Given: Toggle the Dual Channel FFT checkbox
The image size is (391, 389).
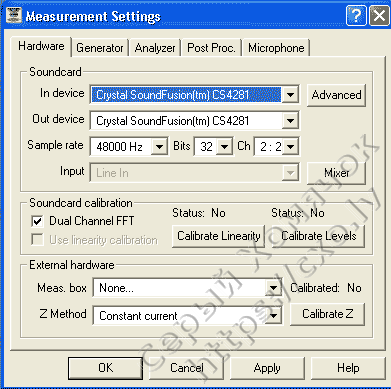Looking at the screenshot, I should 37,221.
